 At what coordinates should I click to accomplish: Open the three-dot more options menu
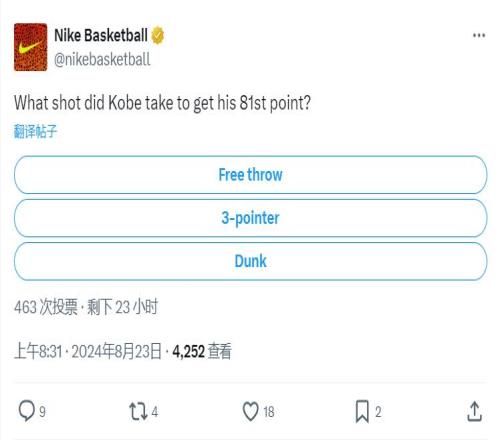[x=479, y=35]
